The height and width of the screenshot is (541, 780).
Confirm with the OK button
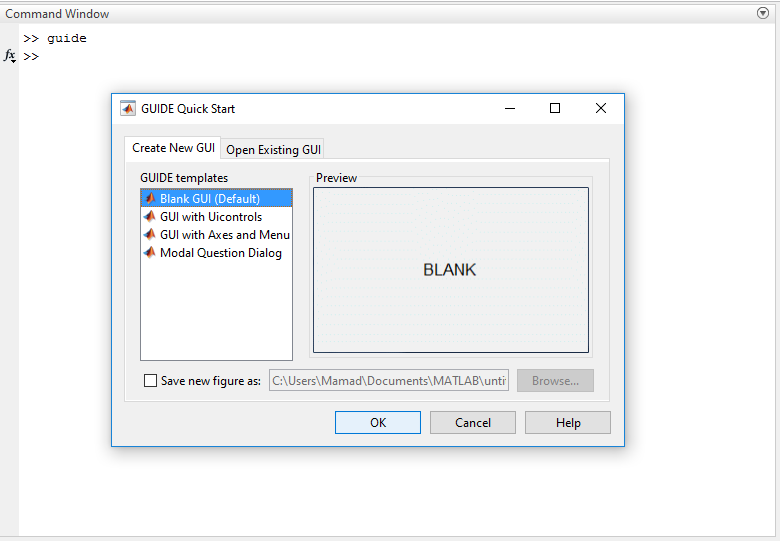click(378, 423)
